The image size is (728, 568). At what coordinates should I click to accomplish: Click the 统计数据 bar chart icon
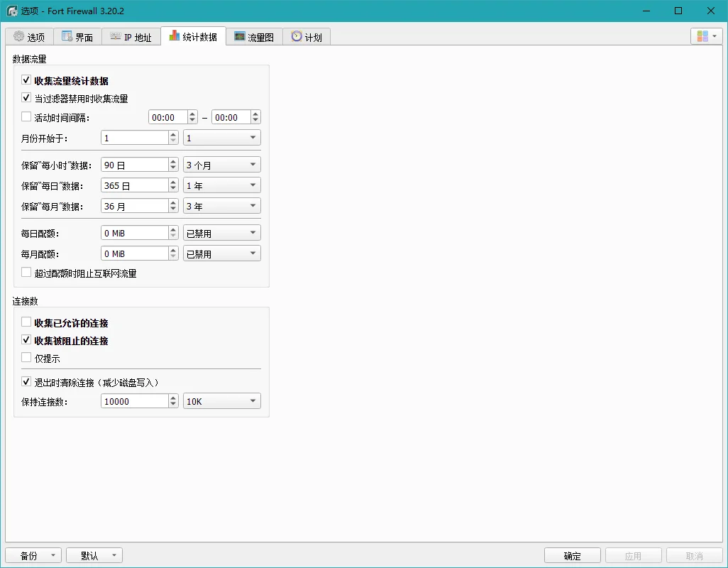174,35
